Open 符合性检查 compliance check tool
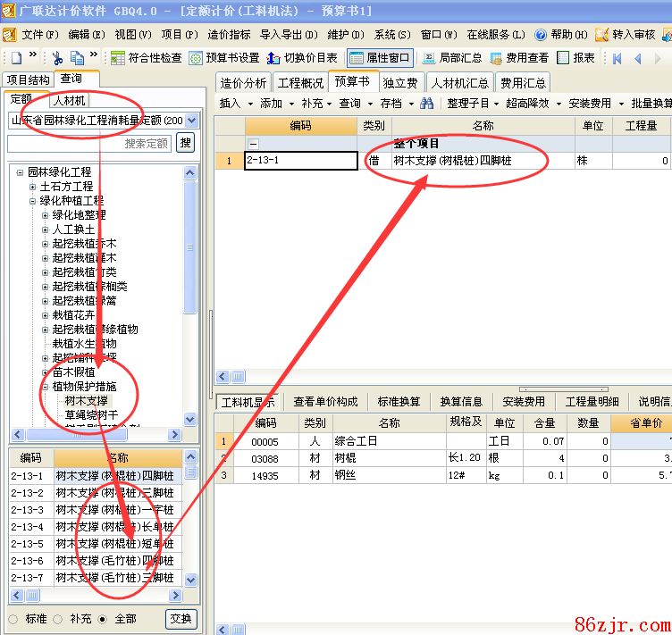 [x=146, y=58]
